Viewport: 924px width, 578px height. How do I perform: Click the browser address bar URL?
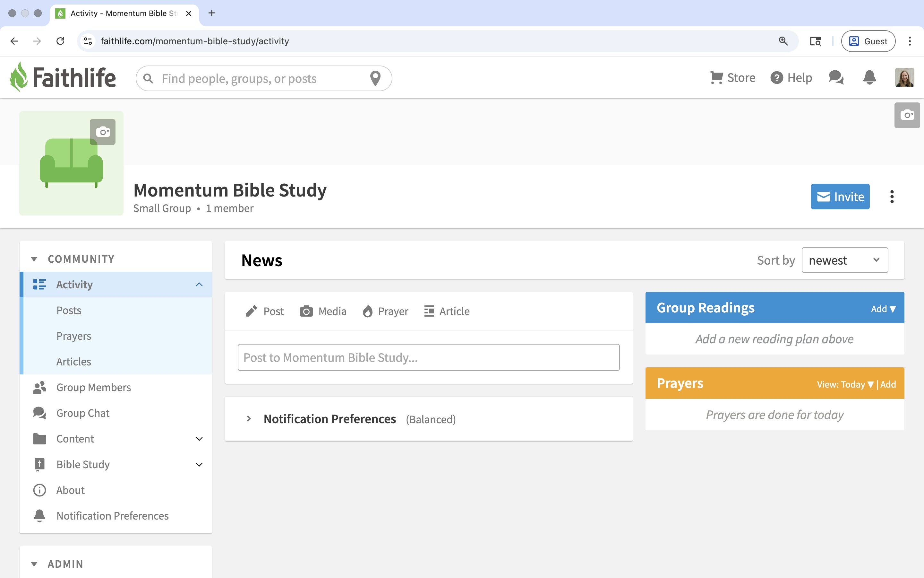click(195, 41)
